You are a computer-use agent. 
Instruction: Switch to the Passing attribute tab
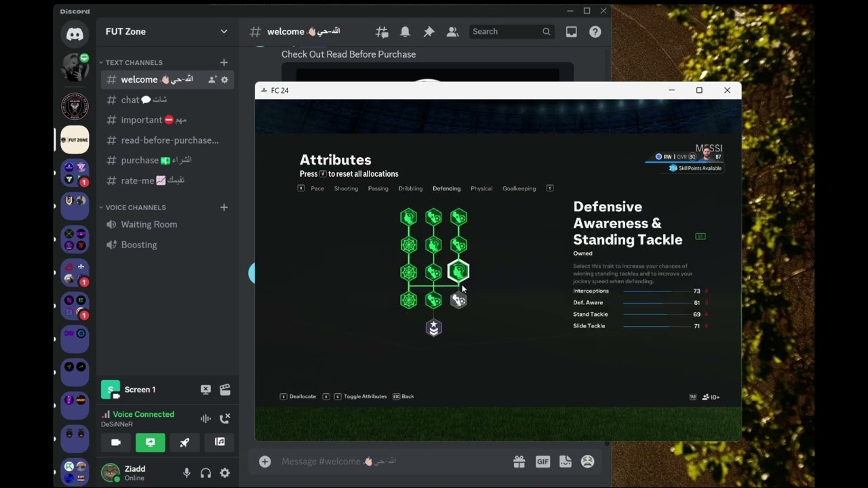pyautogui.click(x=378, y=188)
